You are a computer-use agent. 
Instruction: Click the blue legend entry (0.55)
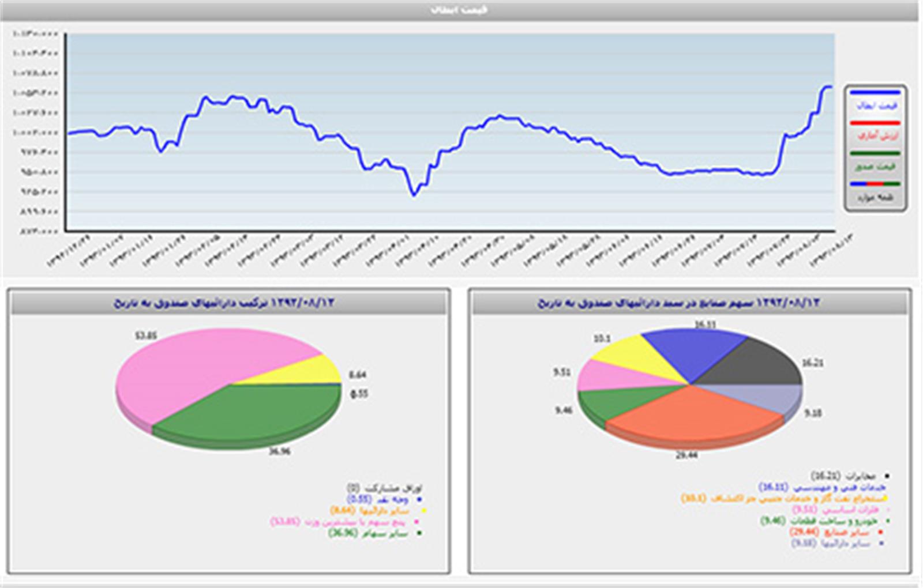(x=385, y=499)
